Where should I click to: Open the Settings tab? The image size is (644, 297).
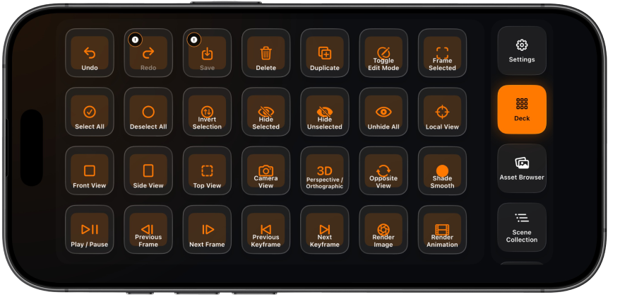[x=522, y=51]
